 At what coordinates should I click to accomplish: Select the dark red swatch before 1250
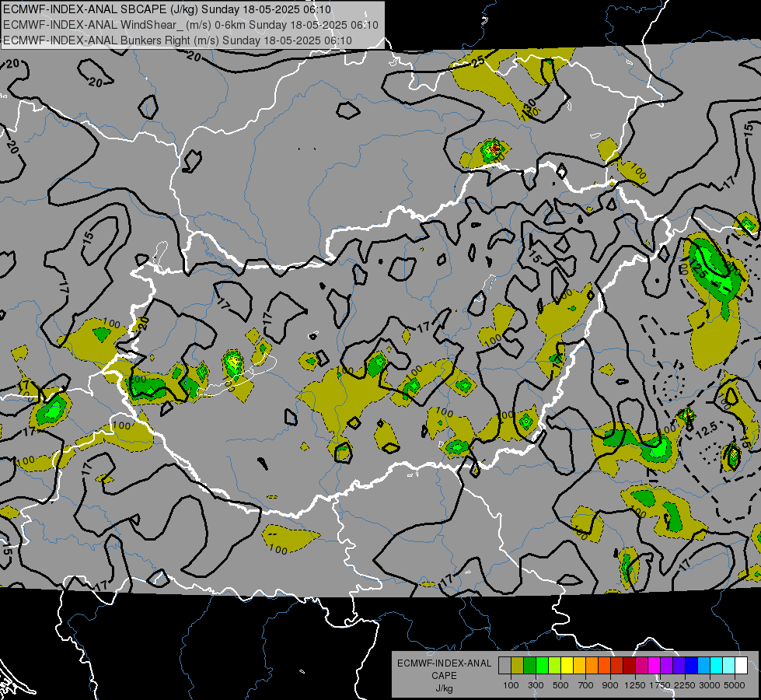(629, 666)
